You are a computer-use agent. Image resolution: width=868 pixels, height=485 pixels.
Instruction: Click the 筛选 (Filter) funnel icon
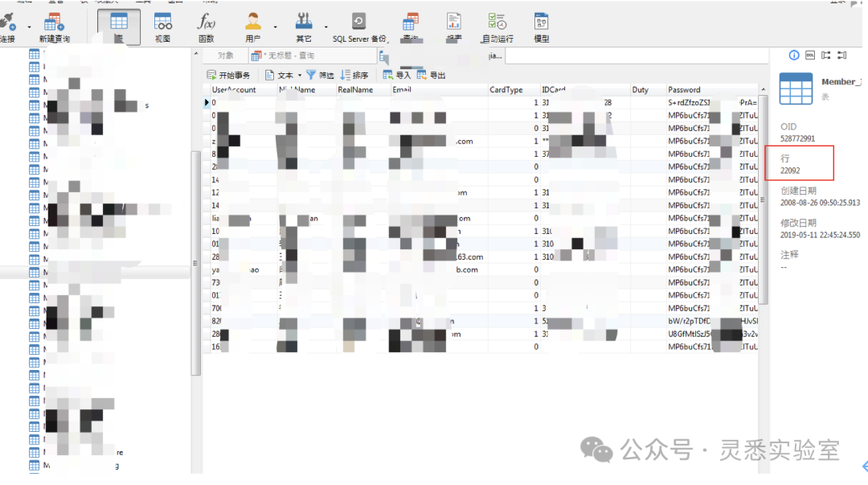point(311,75)
